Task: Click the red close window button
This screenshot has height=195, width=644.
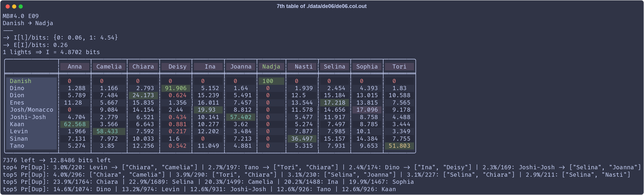Action: pos(8,6)
